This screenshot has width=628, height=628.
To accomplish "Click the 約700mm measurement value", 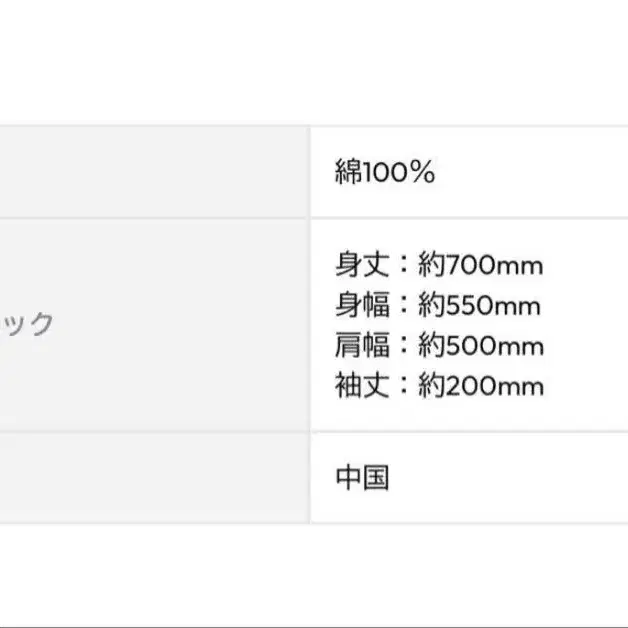I will pyautogui.click(x=481, y=265).
